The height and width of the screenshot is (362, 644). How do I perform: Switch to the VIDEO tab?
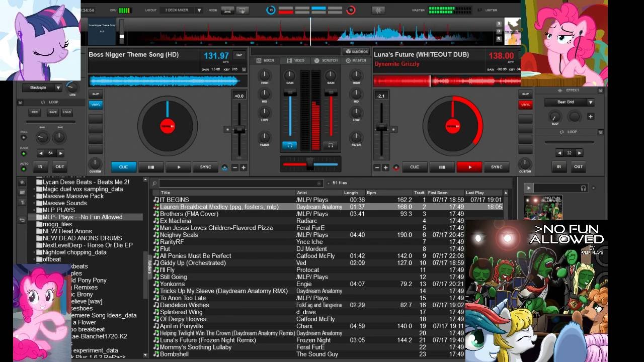click(x=295, y=60)
